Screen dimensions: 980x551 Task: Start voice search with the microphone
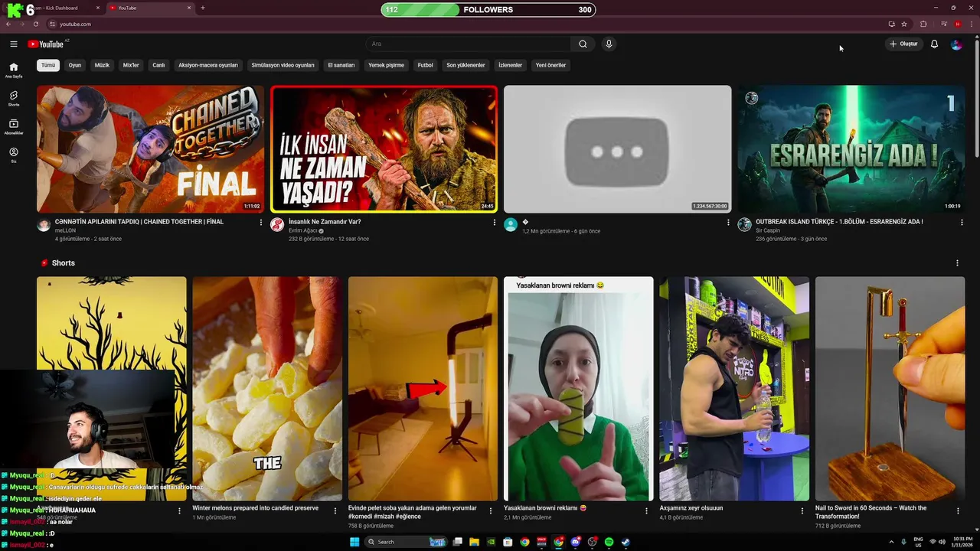tap(609, 44)
